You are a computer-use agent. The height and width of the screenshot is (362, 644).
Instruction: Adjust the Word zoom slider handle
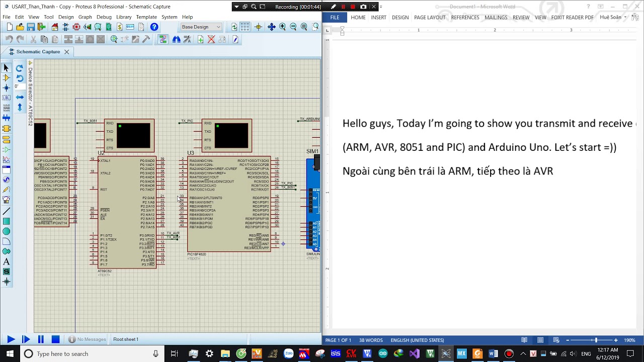596,340
